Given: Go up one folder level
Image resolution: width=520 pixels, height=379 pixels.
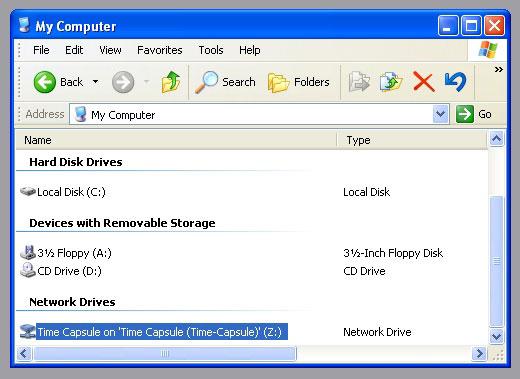Looking at the screenshot, I should (171, 82).
